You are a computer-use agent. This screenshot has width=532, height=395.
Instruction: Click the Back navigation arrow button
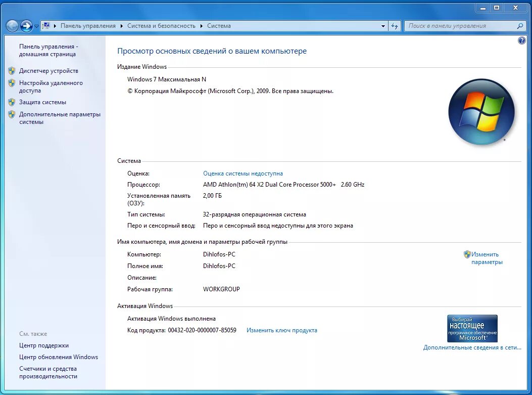coord(12,26)
